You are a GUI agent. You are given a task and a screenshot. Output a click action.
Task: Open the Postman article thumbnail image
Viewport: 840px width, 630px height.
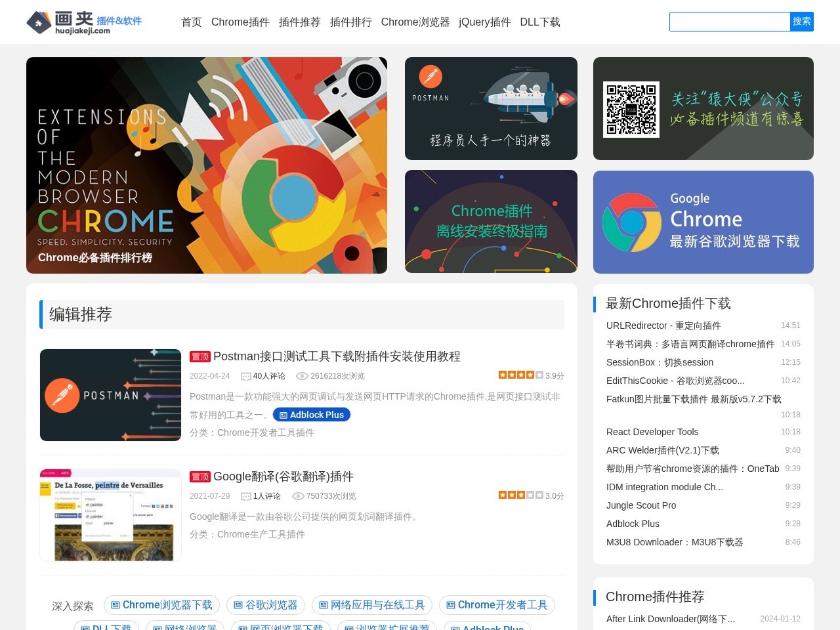coord(110,395)
